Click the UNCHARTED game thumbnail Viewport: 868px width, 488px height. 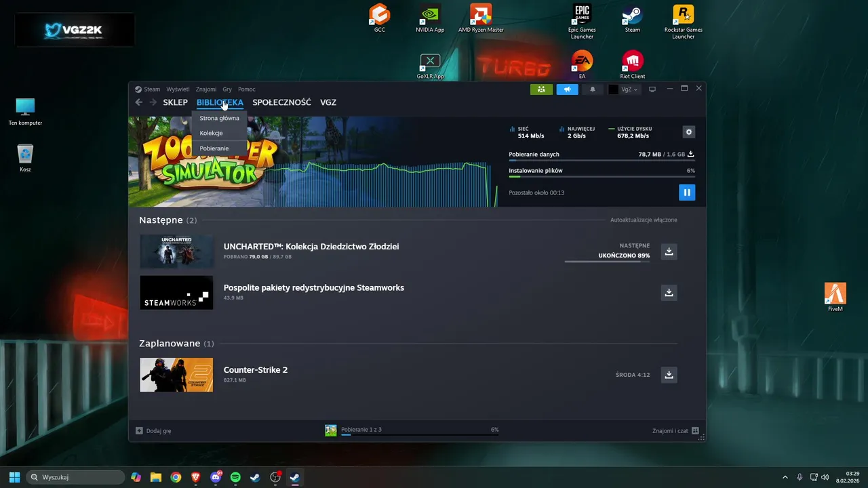(176, 251)
